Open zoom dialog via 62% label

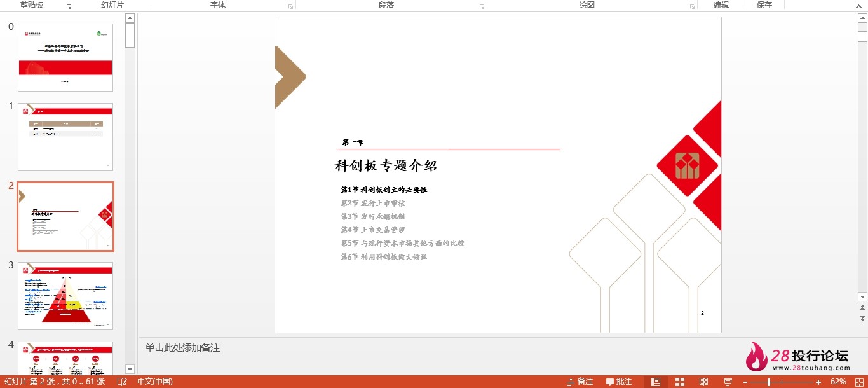click(838, 382)
